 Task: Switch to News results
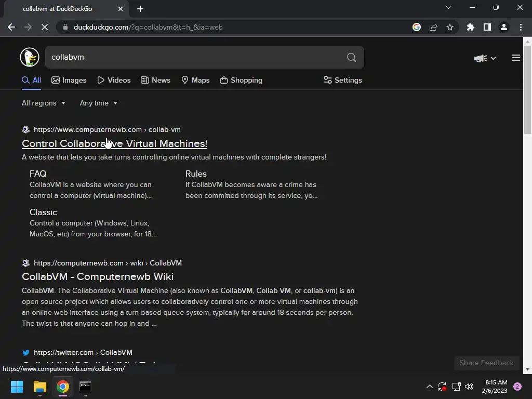click(x=156, y=81)
